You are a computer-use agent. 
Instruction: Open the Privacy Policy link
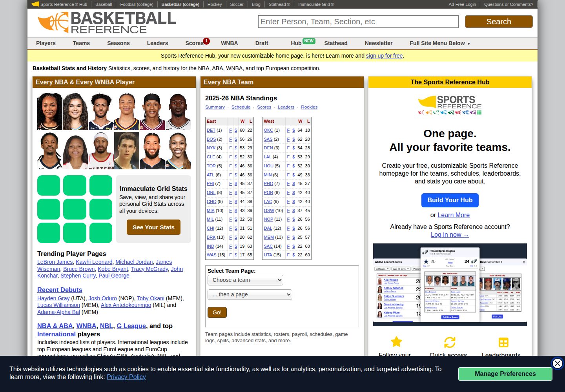coord(126,377)
